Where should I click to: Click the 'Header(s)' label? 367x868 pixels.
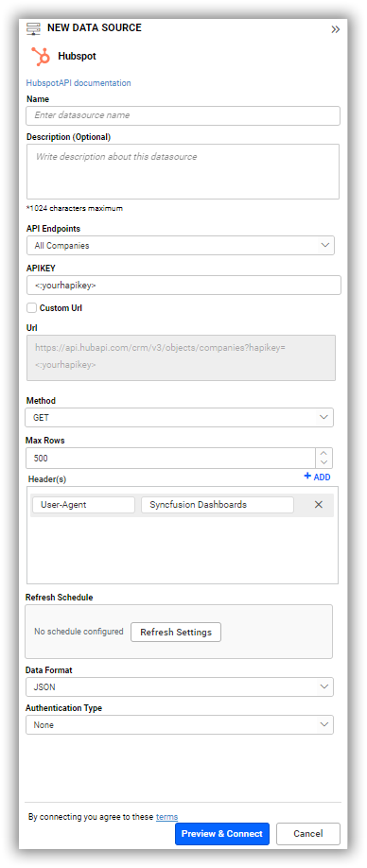(x=46, y=478)
